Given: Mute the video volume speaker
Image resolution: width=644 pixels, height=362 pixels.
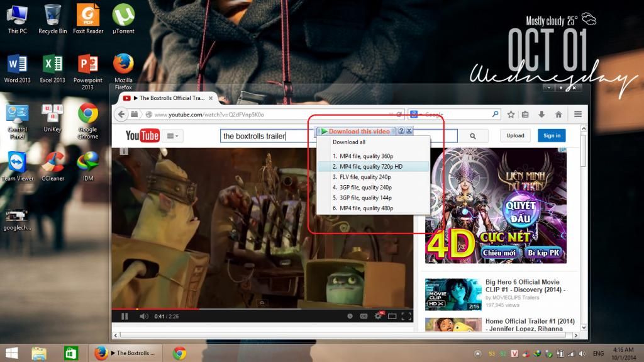Looking at the screenshot, I should 144,316.
